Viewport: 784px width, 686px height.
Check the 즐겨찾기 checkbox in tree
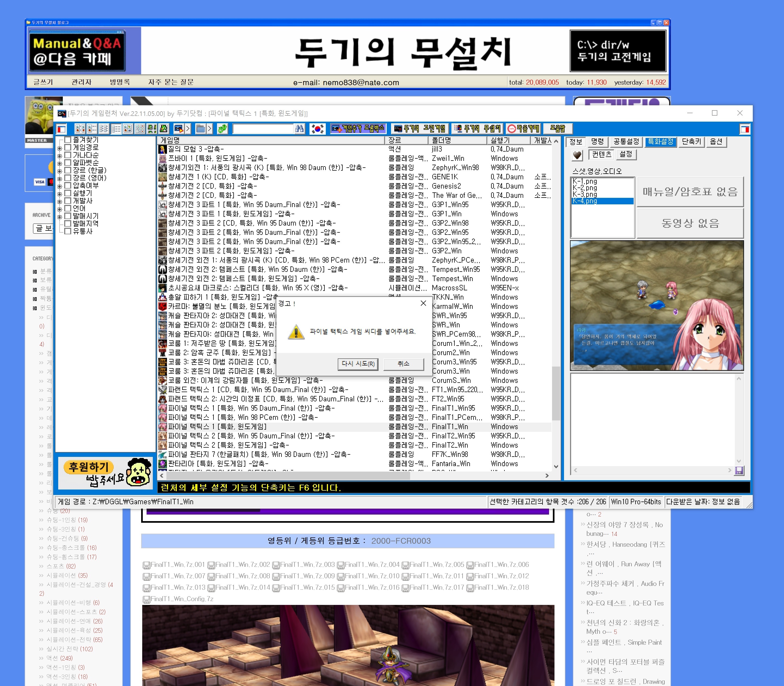coord(68,140)
